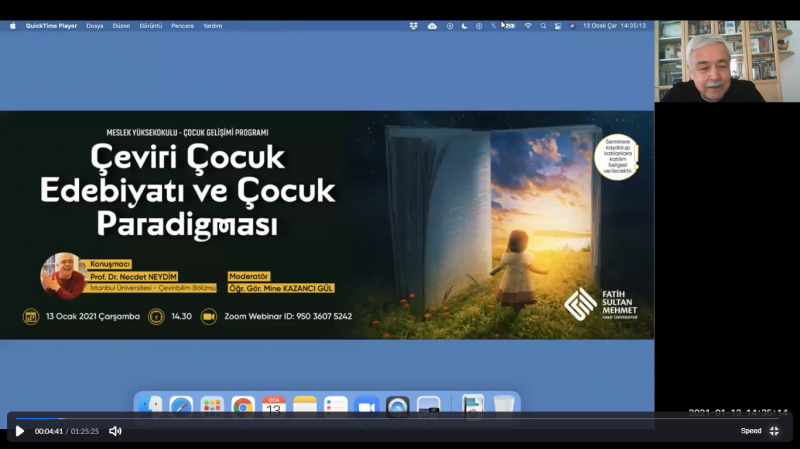This screenshot has width=800, height=449.
Task: Open the Görüntü menu
Action: coord(150,25)
